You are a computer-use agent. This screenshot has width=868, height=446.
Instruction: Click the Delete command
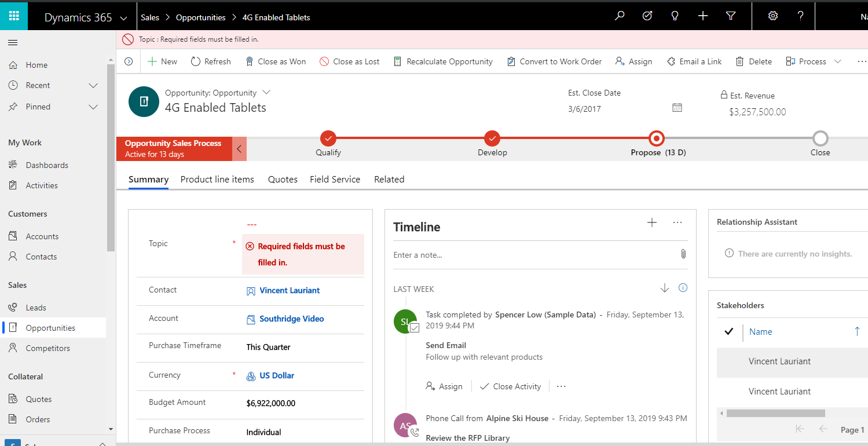pyautogui.click(x=753, y=61)
